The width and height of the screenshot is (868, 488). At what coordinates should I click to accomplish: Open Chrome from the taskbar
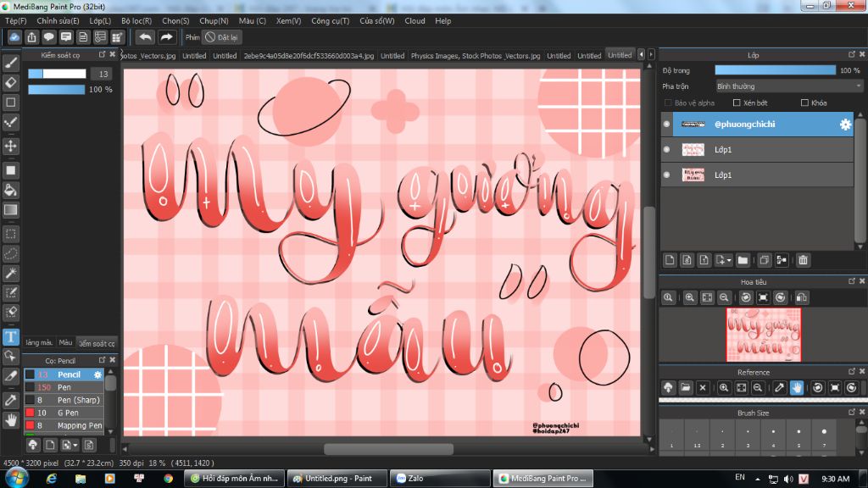pyautogui.click(x=168, y=479)
